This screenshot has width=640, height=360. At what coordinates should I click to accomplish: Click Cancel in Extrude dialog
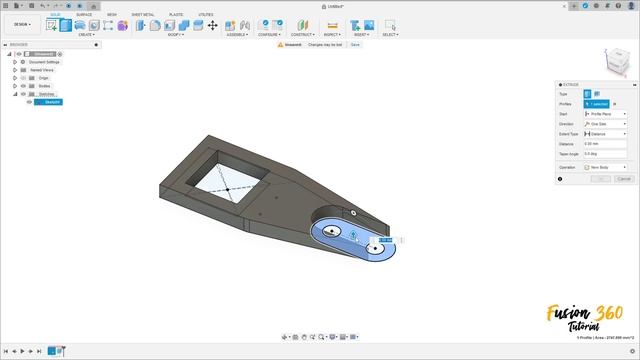point(624,179)
